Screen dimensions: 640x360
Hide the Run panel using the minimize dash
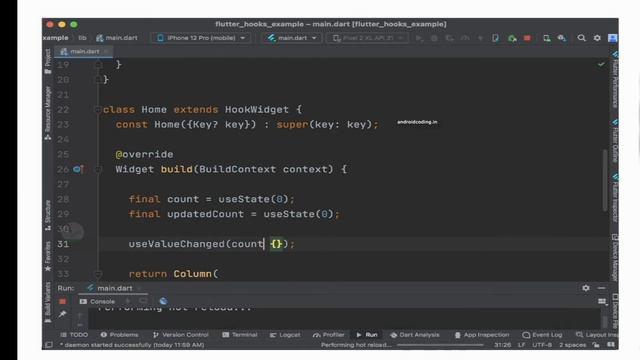pos(601,288)
